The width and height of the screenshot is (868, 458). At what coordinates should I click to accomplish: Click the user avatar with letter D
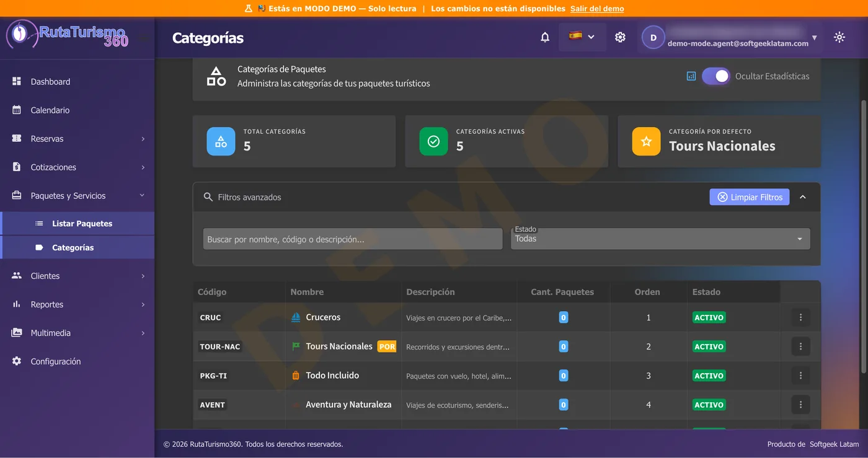point(653,38)
